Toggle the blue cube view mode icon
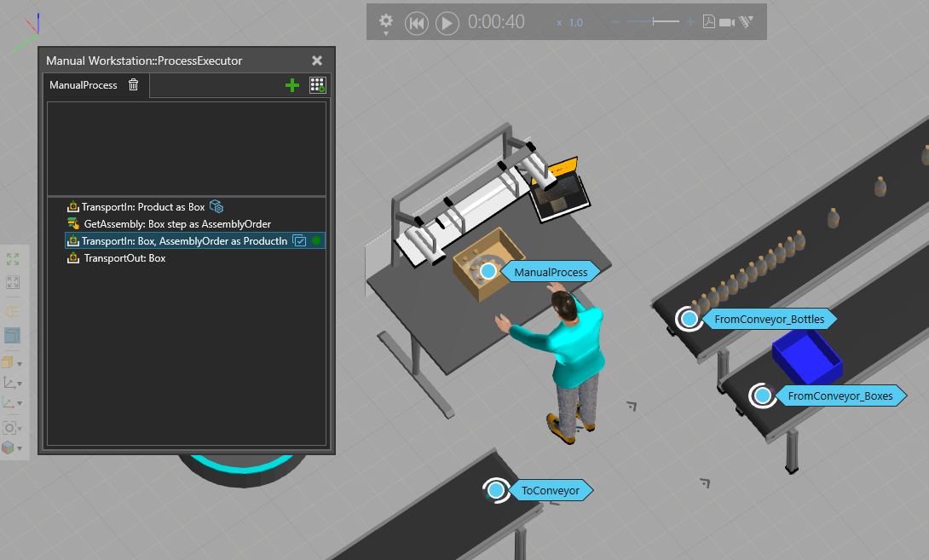This screenshot has width=929, height=560. pos(13,336)
